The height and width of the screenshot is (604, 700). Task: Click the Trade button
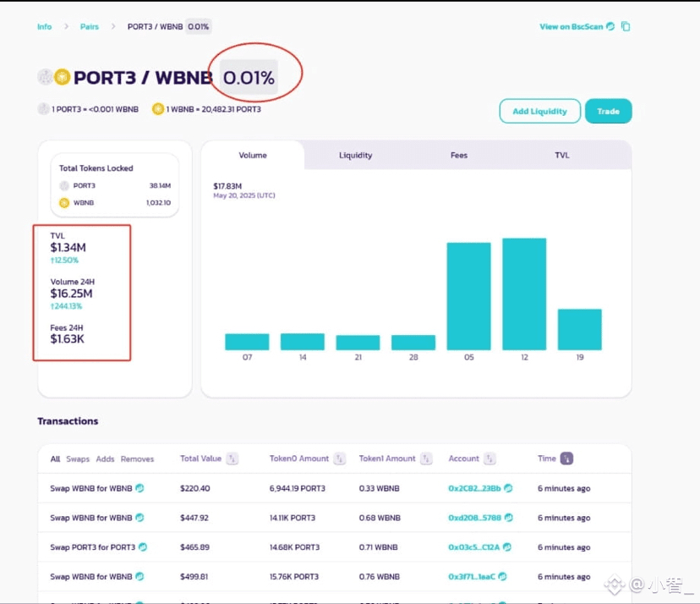point(609,111)
